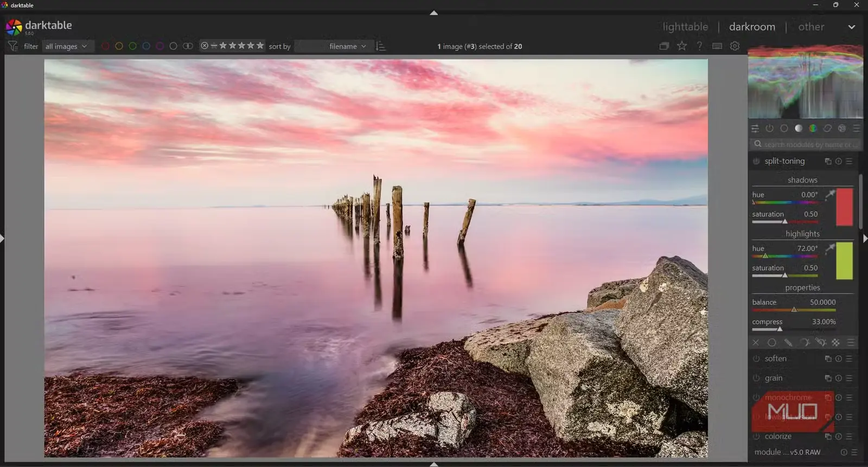Pick shadows color with eyedropper
868x467 pixels.
829,194
